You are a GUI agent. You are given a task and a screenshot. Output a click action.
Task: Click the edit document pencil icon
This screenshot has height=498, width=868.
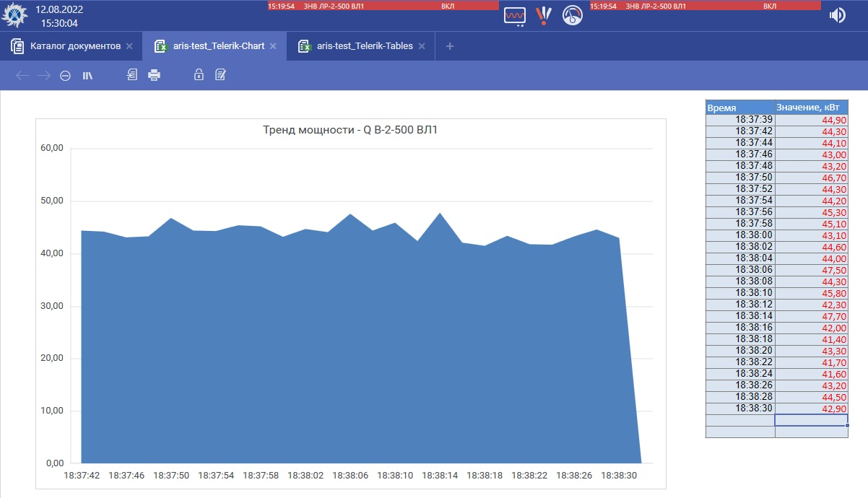coord(221,74)
